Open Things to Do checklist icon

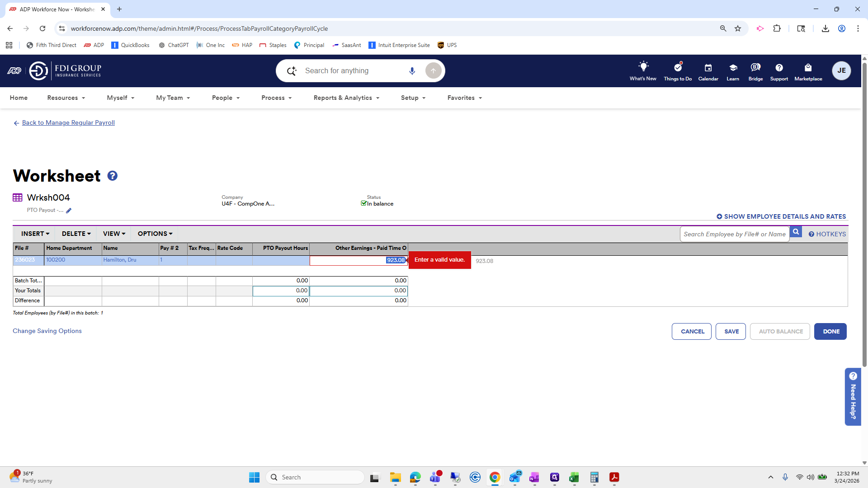[x=678, y=68]
